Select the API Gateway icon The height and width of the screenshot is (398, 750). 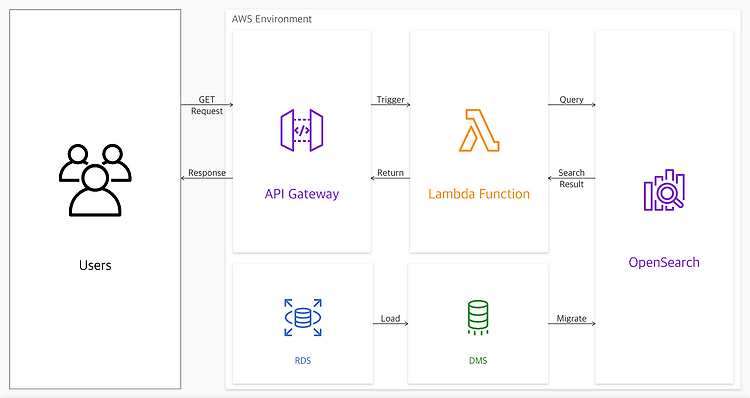(x=302, y=130)
